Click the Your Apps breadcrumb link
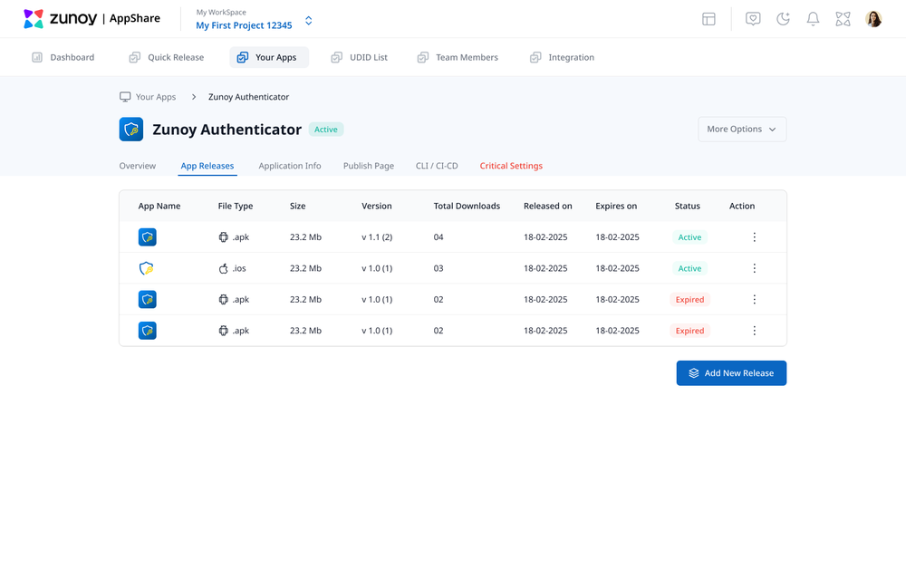 click(x=148, y=96)
